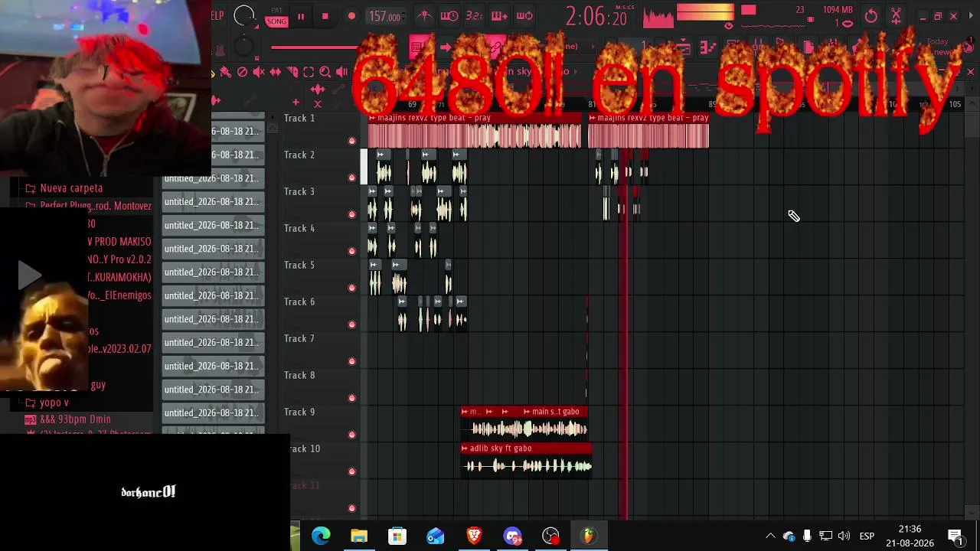Select the Slip tool in the playlist

[x=276, y=72]
